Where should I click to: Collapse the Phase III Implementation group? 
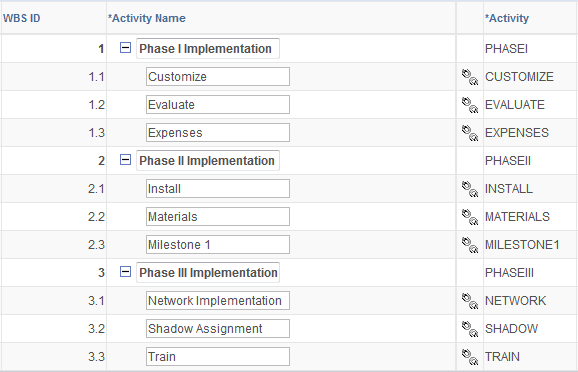coord(125,272)
